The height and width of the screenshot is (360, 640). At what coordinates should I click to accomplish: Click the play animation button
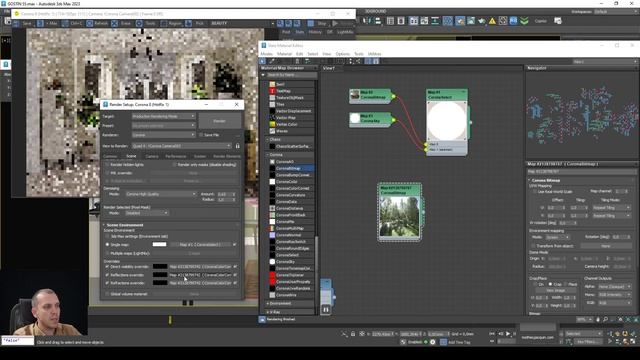click(508, 334)
